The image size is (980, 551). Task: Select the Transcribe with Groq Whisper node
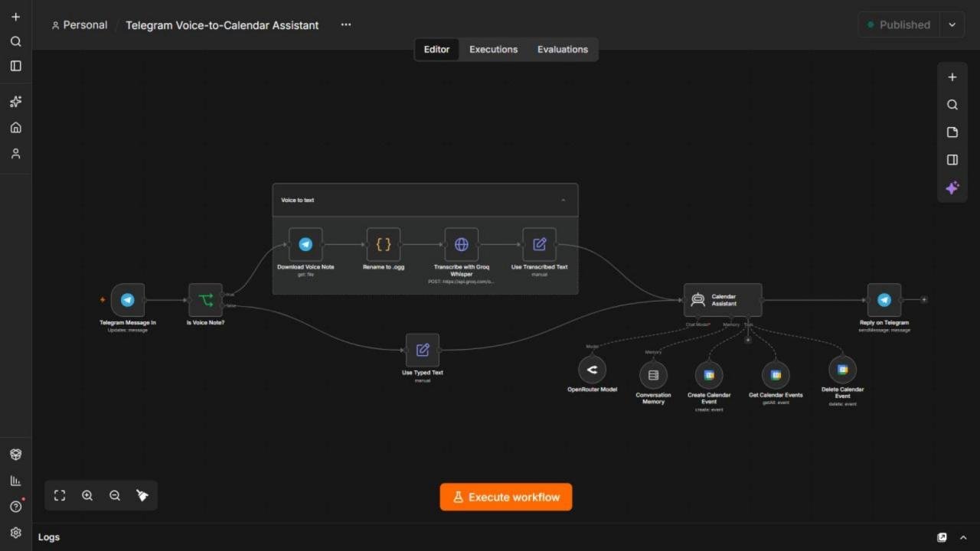coord(462,244)
